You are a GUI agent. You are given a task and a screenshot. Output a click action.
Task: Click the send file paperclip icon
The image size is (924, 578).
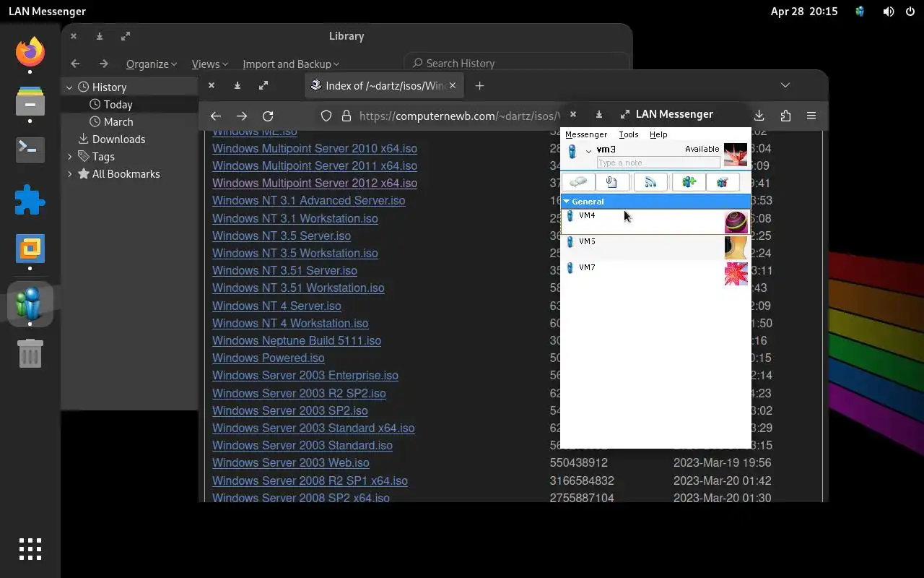611,182
